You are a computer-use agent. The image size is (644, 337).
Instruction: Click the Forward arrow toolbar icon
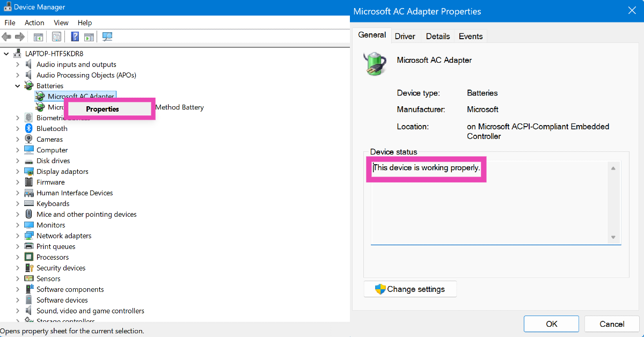[x=20, y=37]
